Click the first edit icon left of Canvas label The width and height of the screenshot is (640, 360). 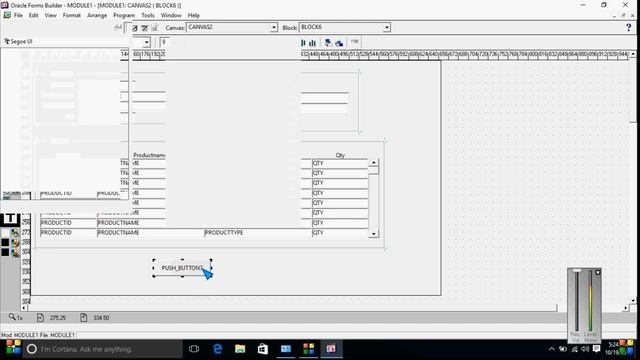pos(135,28)
